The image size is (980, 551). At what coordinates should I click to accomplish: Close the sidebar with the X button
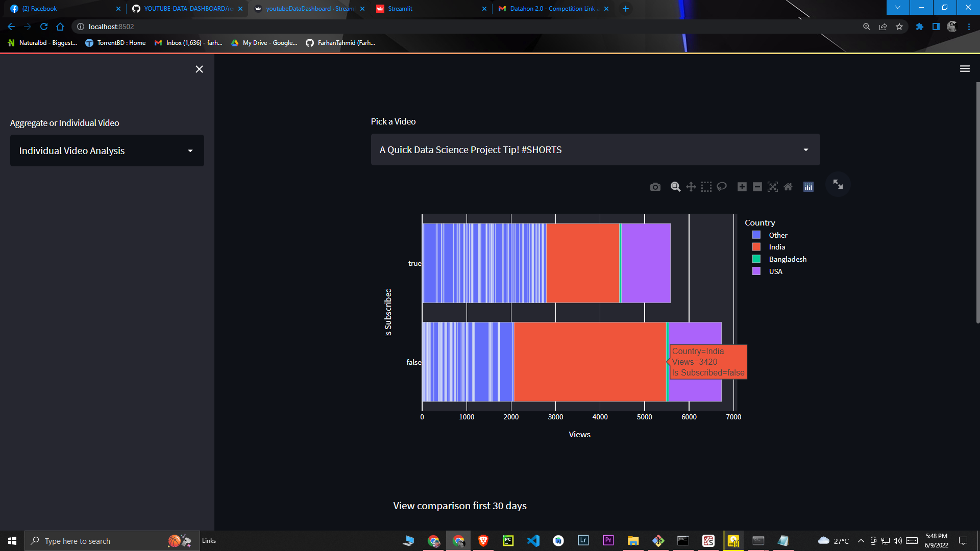[x=199, y=69]
